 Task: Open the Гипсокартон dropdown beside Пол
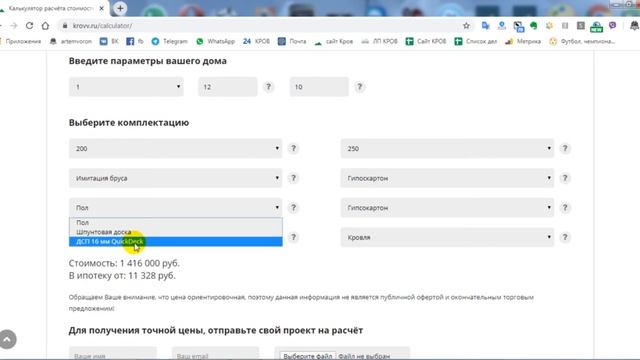point(447,208)
